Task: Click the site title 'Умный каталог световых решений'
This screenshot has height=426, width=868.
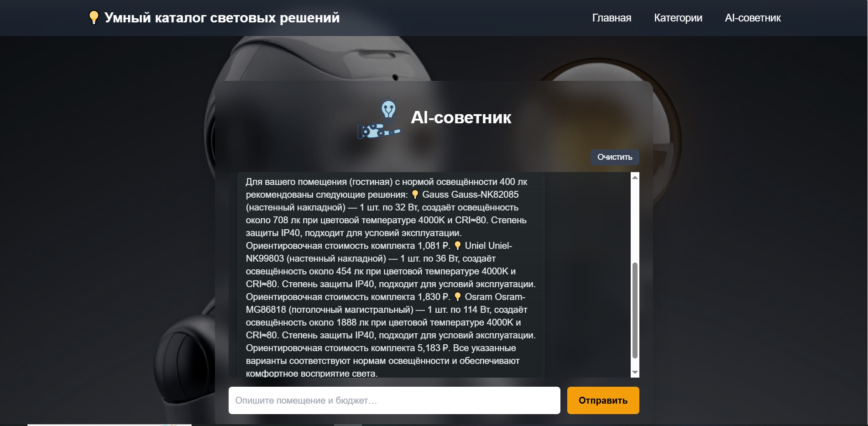Action: click(222, 17)
